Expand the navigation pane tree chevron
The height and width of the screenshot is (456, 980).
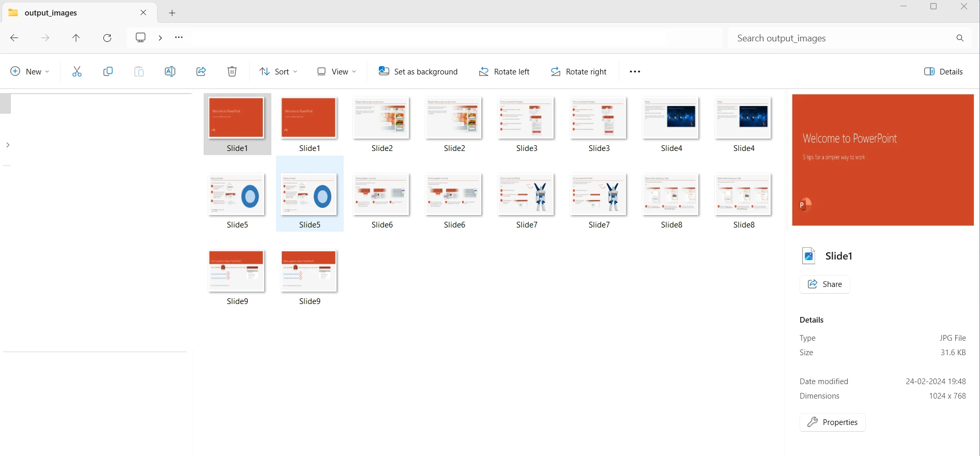[8, 145]
